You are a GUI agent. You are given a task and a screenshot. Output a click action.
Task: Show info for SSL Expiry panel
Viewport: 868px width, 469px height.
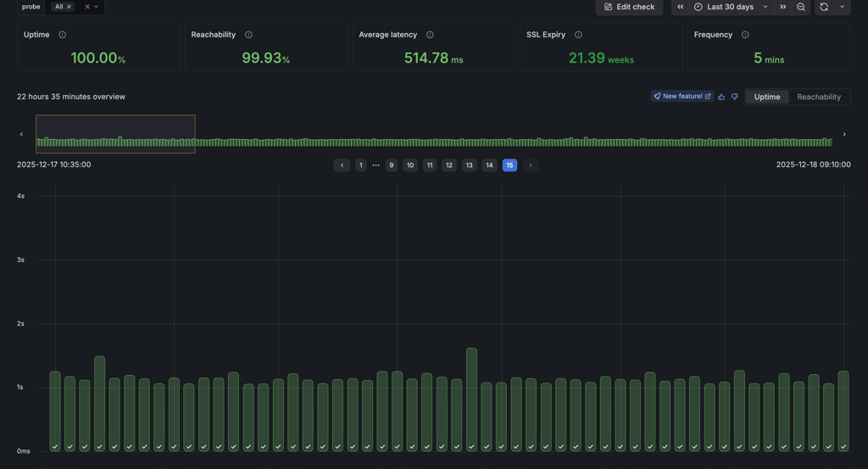(x=578, y=35)
